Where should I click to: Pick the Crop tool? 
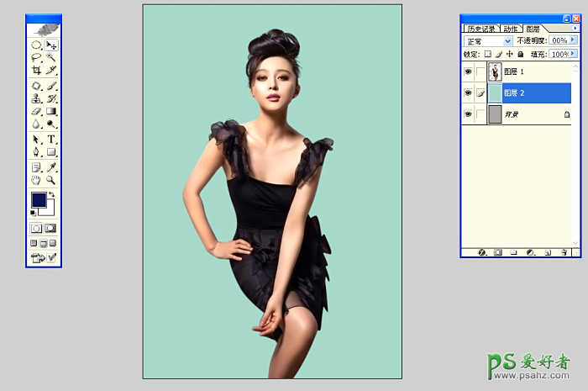[x=36, y=71]
